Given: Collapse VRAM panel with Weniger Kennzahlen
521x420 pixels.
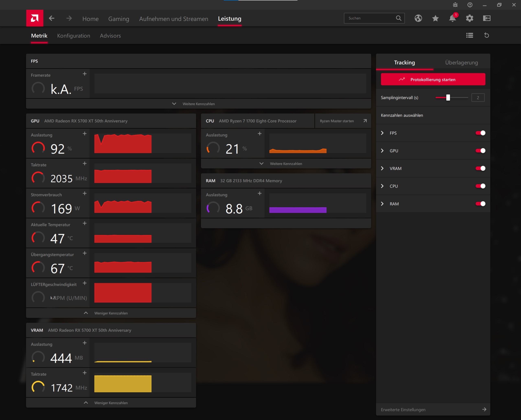Looking at the screenshot, I should pyautogui.click(x=111, y=403).
